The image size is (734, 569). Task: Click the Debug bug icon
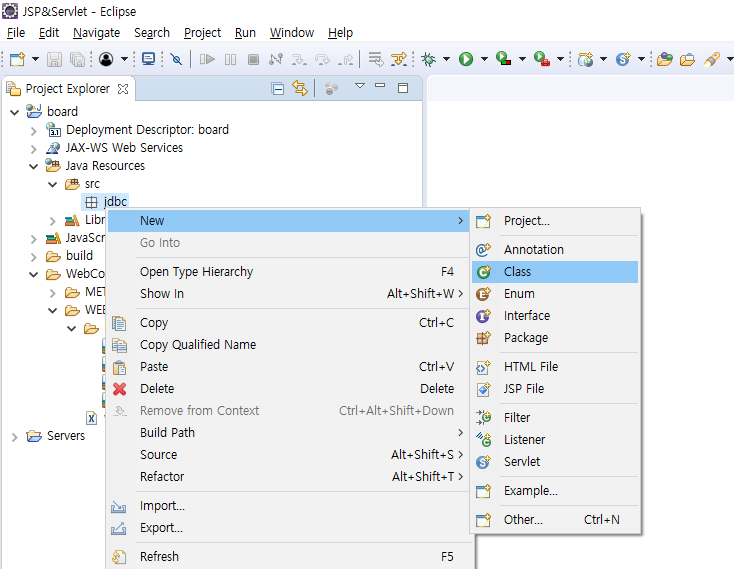[x=428, y=59]
